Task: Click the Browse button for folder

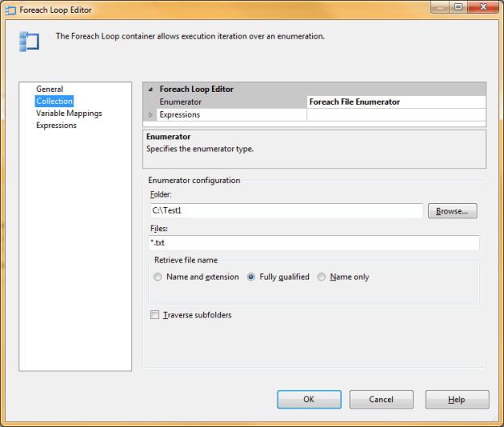Action: (x=452, y=211)
